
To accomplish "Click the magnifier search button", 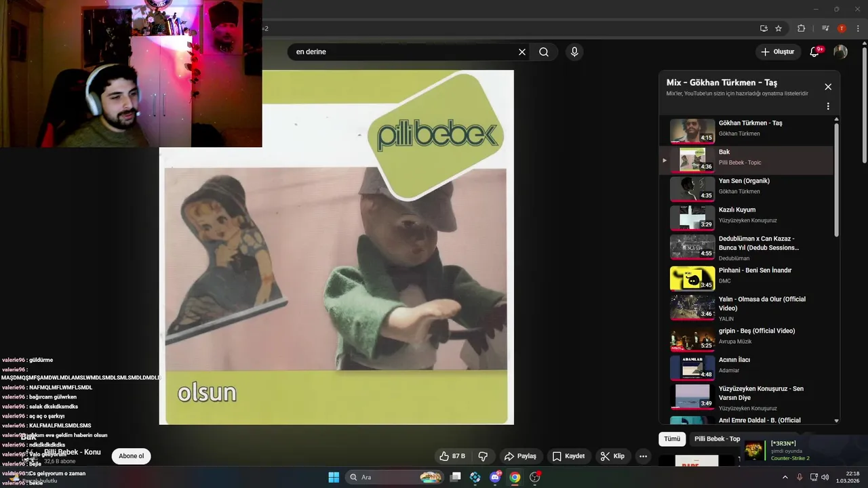I will click(x=544, y=52).
